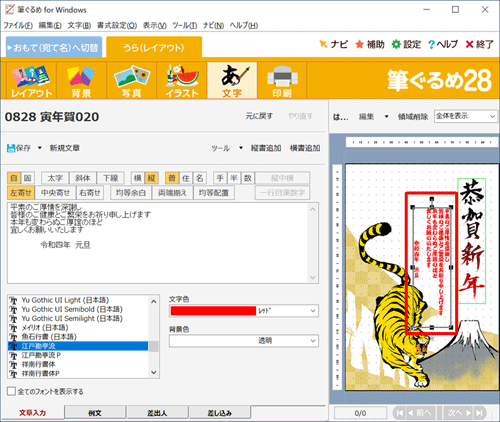
Task: Toggle the 手 button
Action: click(220, 178)
